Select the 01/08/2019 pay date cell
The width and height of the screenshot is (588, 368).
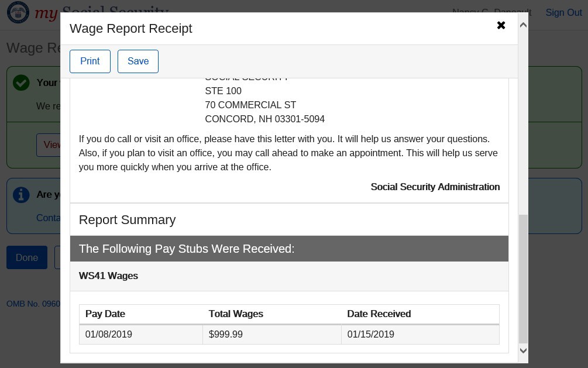click(x=109, y=335)
